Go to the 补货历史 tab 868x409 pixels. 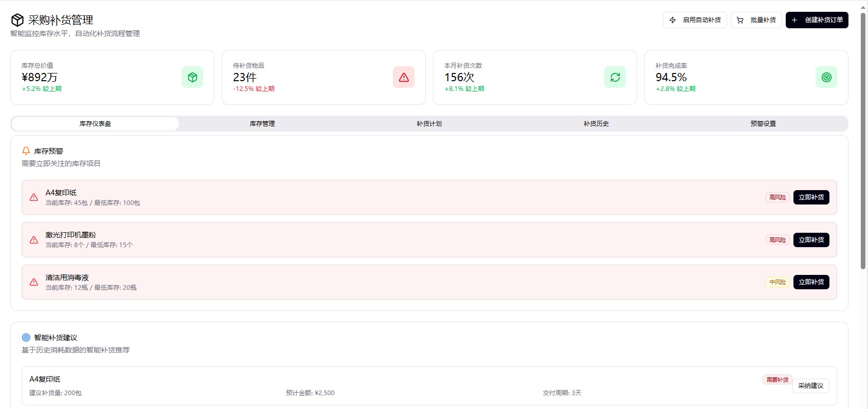[596, 124]
